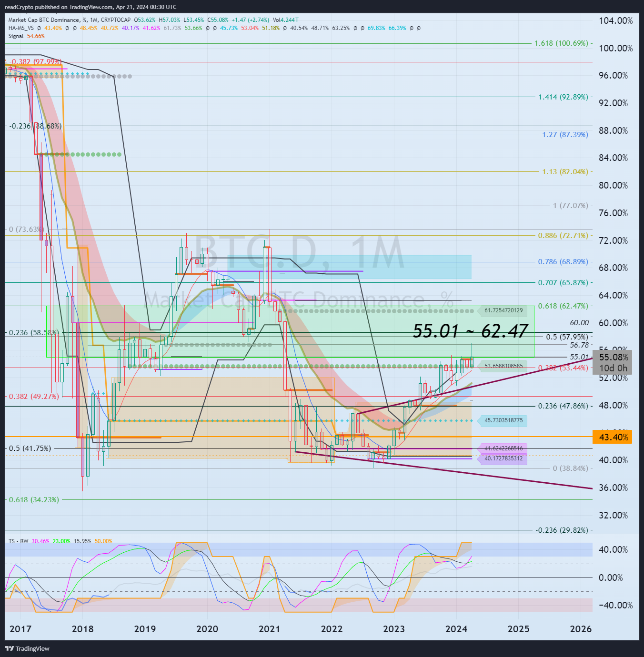Image resolution: width=644 pixels, height=657 pixels.
Task: Click the 2018 label on the time axis
Action: (x=83, y=629)
